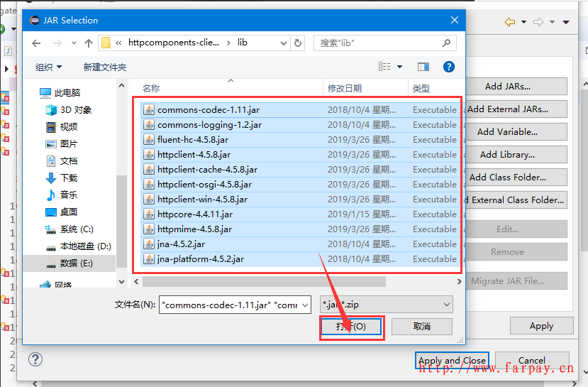Select the httpclient-4.5.8.jar file
The image size is (588, 387).
(x=194, y=155)
